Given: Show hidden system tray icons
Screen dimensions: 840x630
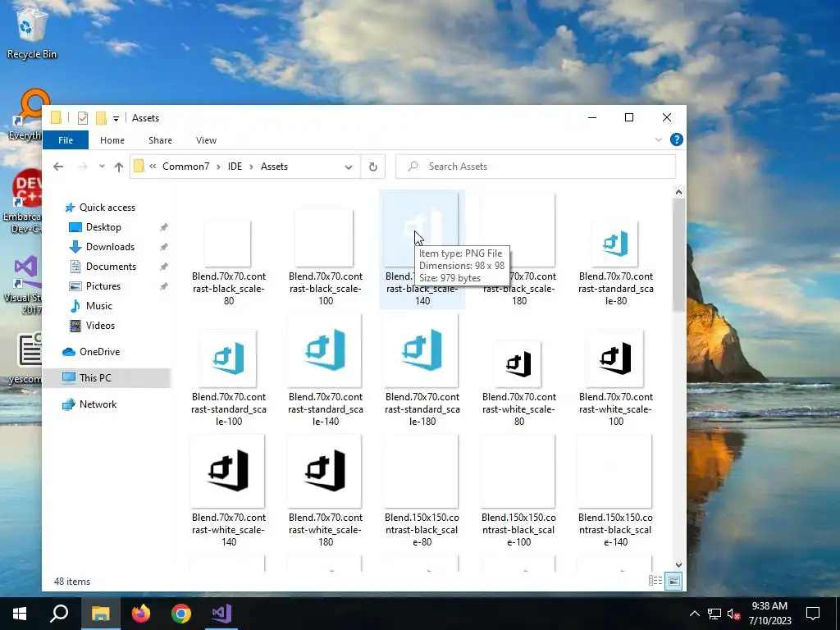Looking at the screenshot, I should [x=694, y=614].
